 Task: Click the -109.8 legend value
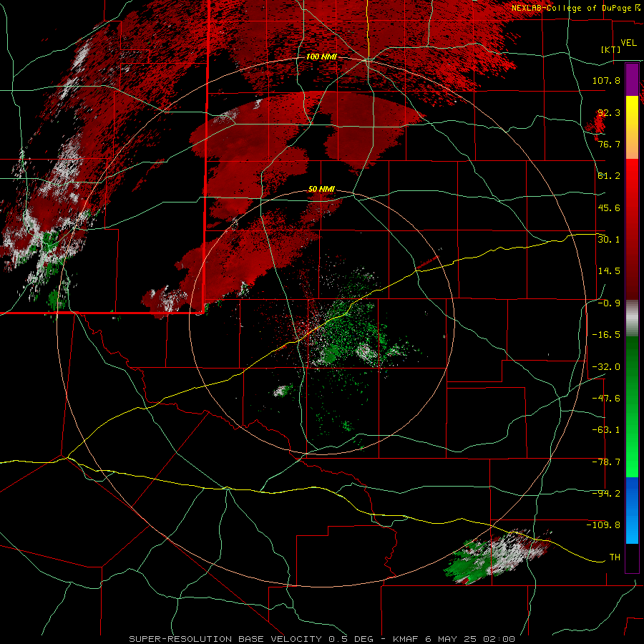tap(604, 525)
